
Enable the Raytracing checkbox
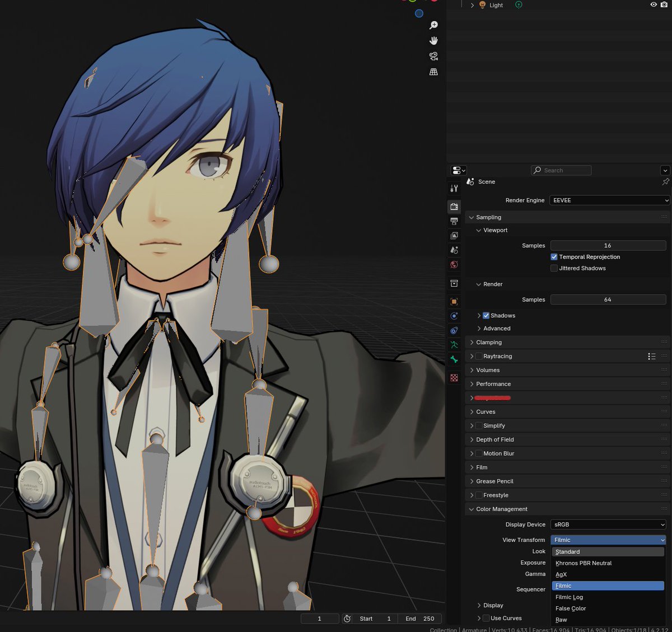479,357
